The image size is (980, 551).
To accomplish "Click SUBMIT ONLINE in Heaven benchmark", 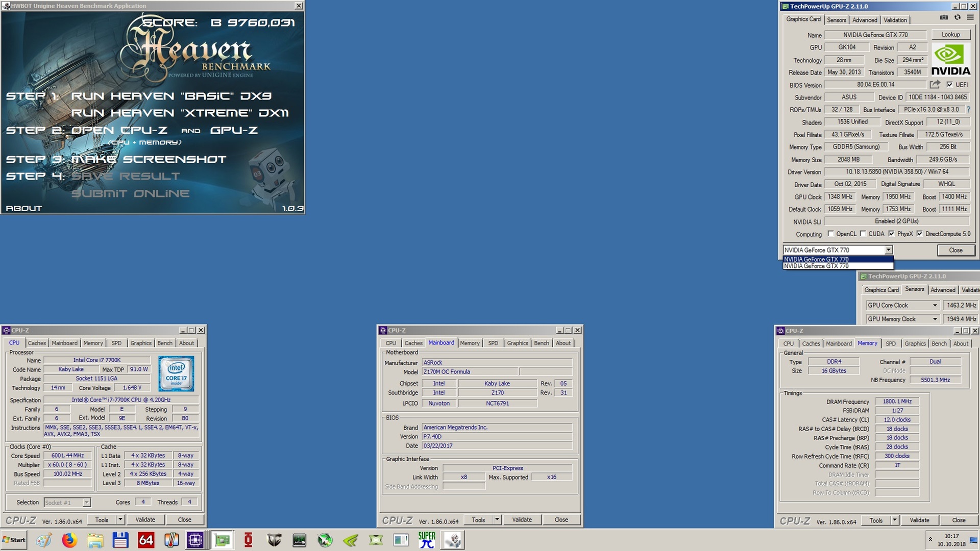I will [130, 193].
